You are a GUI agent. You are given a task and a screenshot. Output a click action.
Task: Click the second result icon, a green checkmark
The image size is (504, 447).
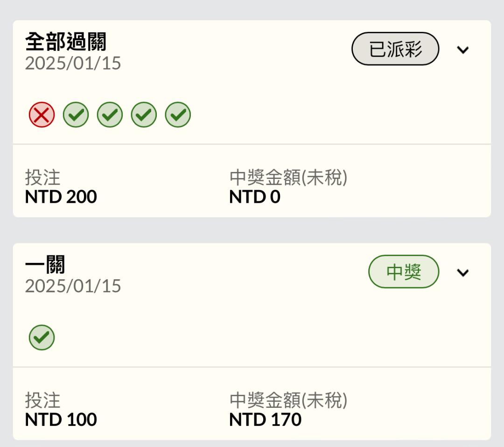tap(76, 114)
